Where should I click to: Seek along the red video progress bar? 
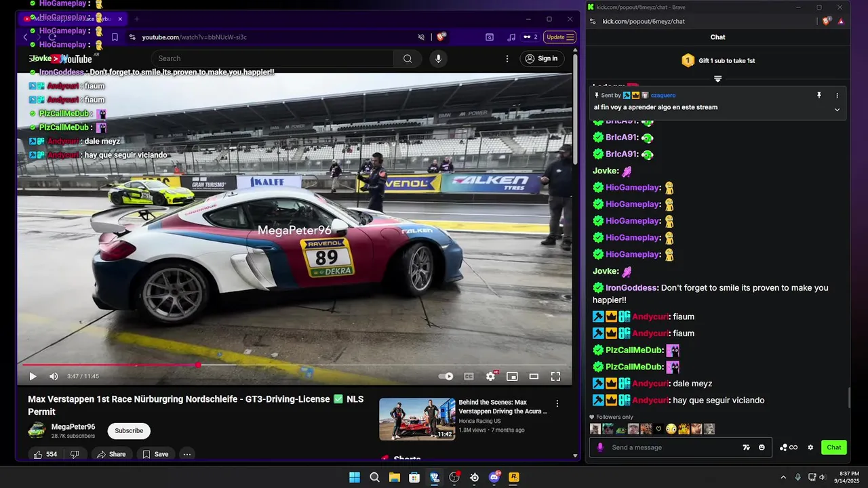[294, 365]
